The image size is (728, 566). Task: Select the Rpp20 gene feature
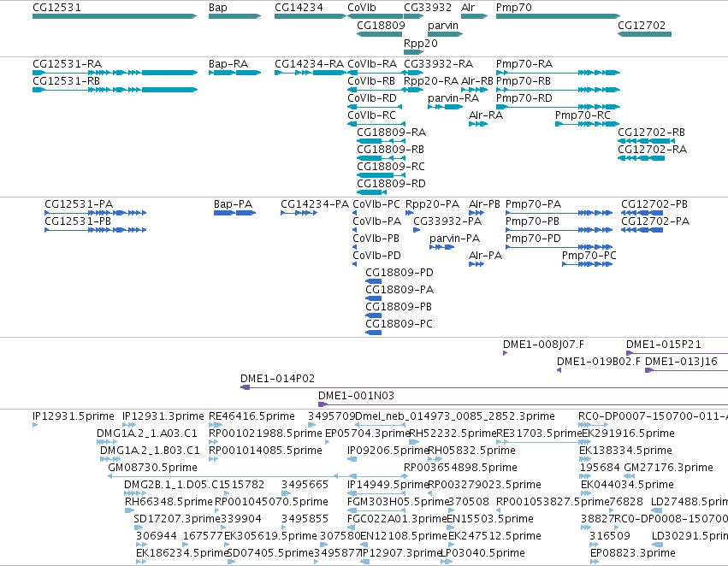[x=414, y=52]
